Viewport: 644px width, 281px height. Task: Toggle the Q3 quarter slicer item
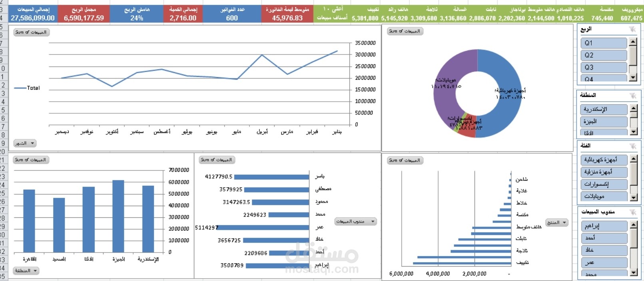click(604, 67)
